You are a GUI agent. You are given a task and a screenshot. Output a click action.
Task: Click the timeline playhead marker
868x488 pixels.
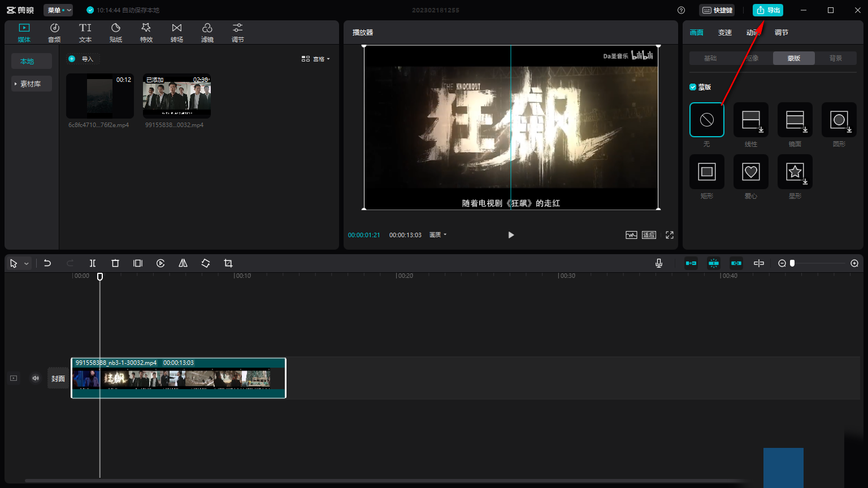coord(100,277)
